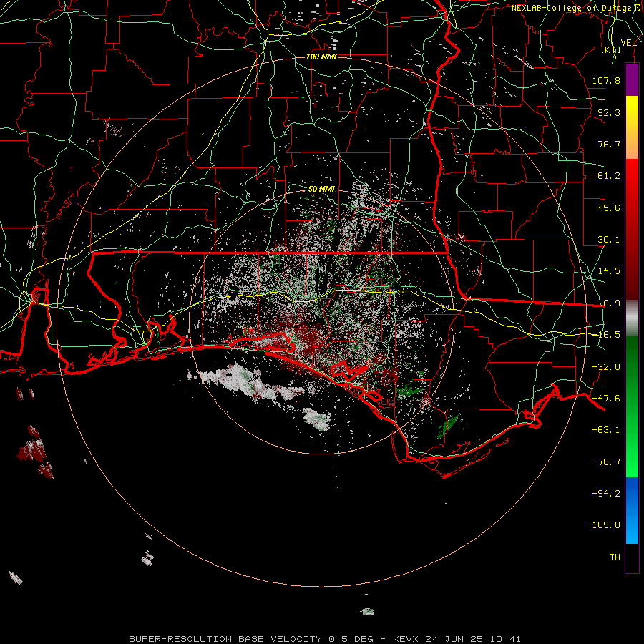Click the 76.7 velocity scale value

point(609,144)
